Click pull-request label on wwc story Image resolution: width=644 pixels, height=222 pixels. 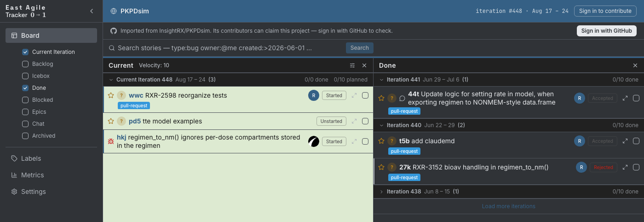(134, 105)
